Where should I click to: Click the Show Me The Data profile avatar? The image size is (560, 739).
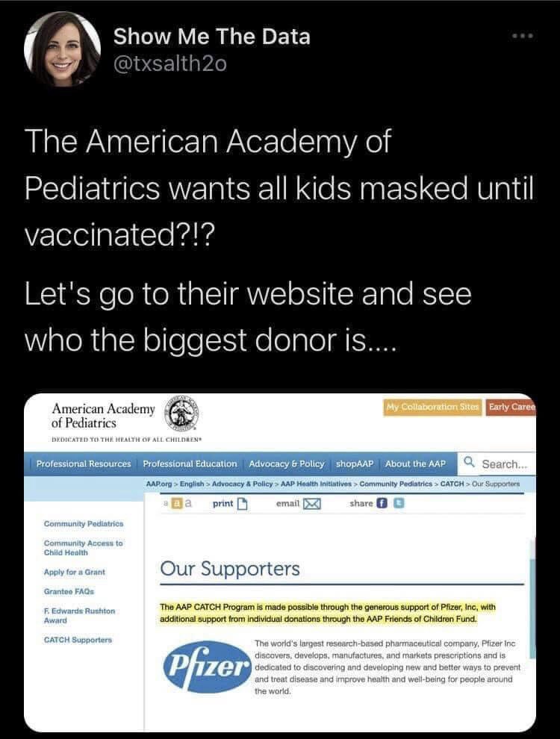[x=62, y=49]
